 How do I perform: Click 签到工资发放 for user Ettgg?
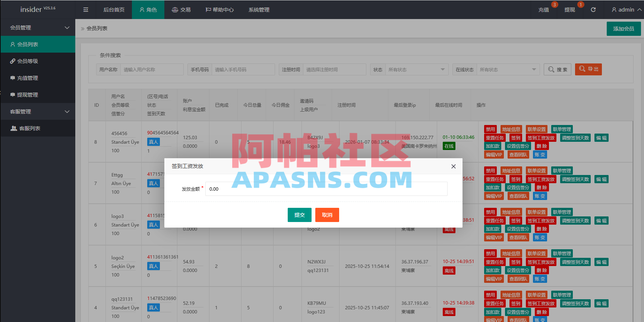(x=541, y=179)
